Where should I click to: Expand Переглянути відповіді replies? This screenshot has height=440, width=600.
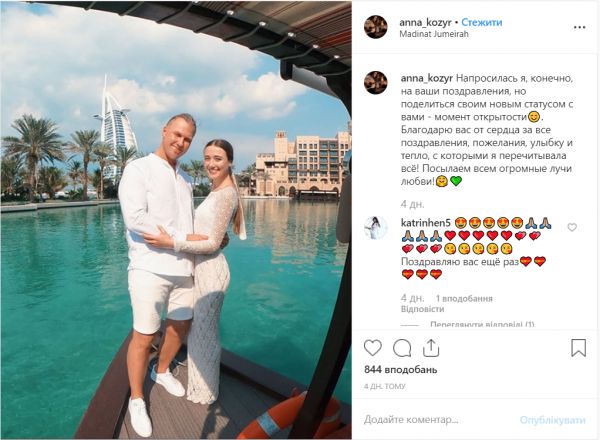[x=482, y=324]
